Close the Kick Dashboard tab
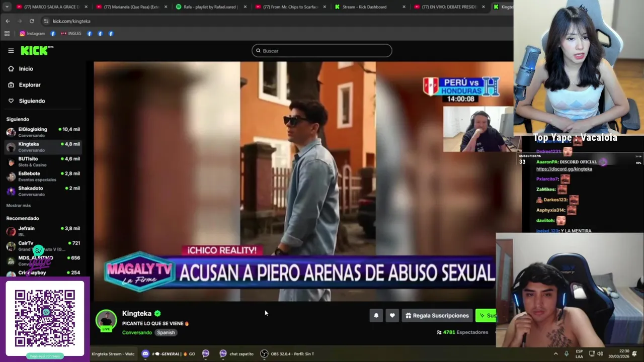This screenshot has width=644, height=362. tap(404, 7)
